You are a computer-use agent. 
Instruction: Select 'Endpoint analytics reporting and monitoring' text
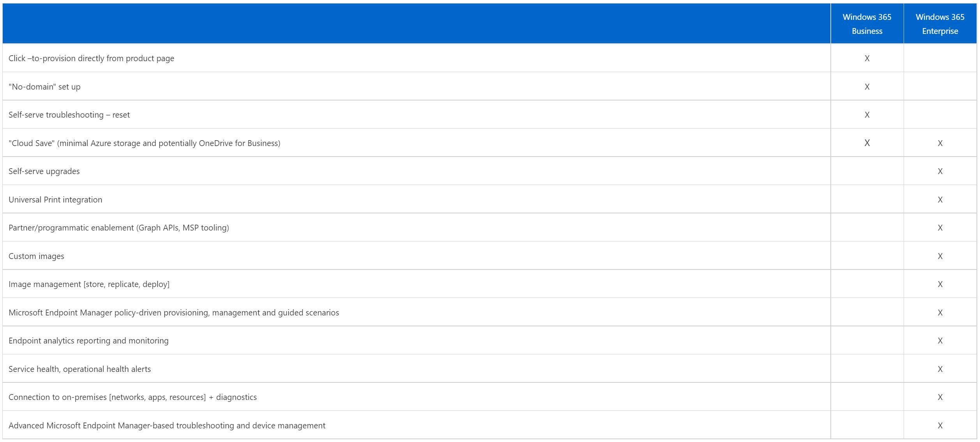pos(88,341)
